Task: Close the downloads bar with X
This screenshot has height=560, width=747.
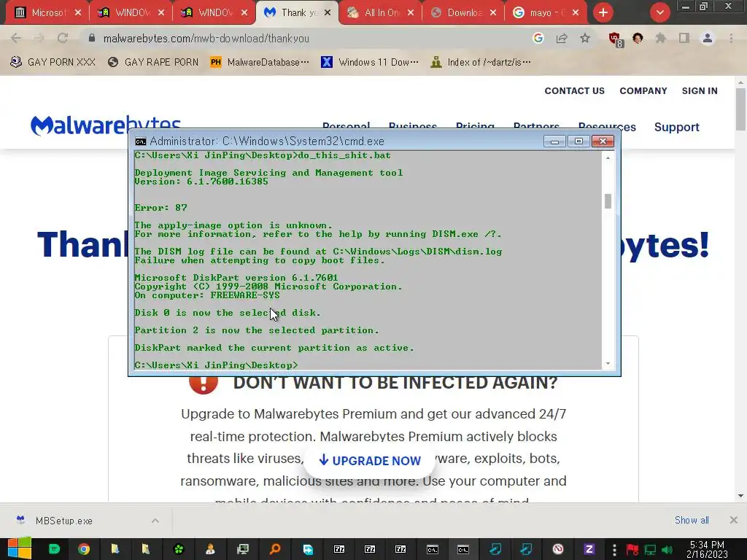Action: pos(734,521)
